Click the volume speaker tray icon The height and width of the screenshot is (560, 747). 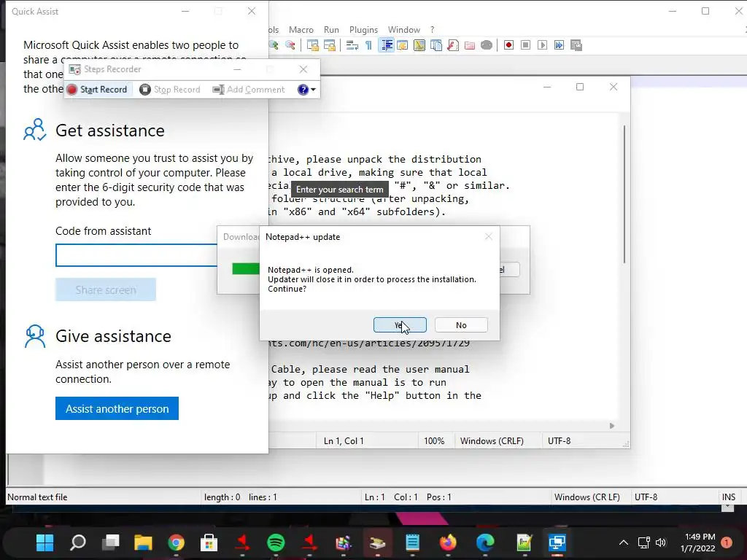(x=661, y=542)
